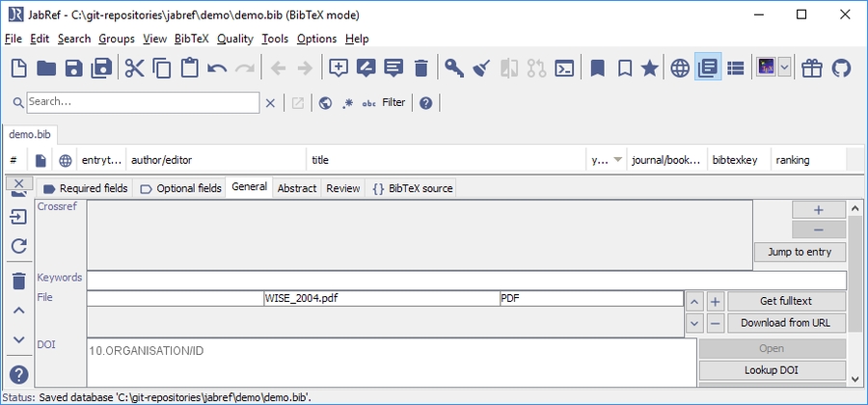Click into the Search field
This screenshot has height=405, width=868.
click(143, 102)
